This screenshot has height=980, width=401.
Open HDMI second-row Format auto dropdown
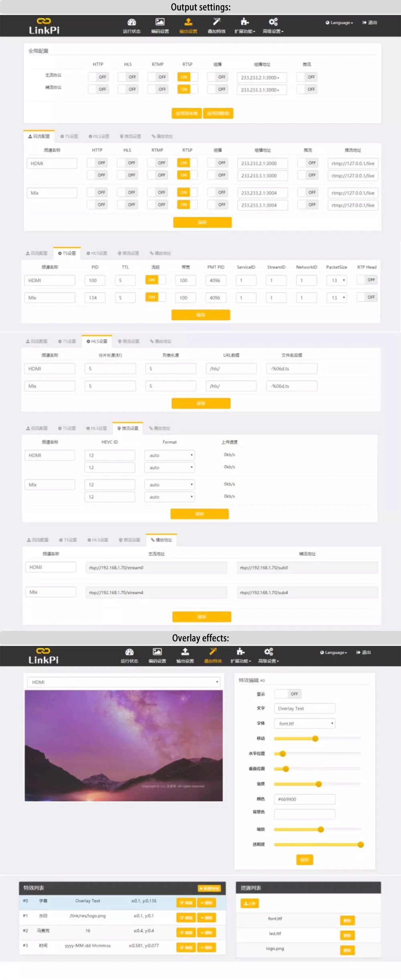point(170,468)
